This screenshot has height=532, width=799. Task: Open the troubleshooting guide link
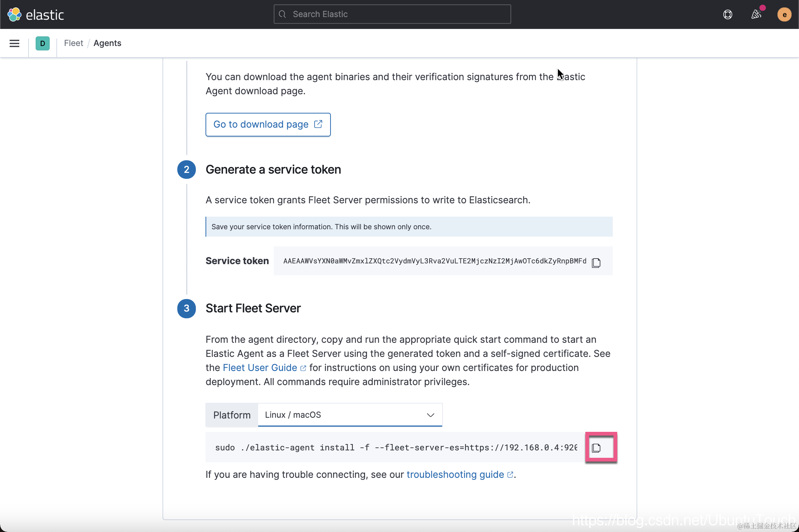[455, 474]
